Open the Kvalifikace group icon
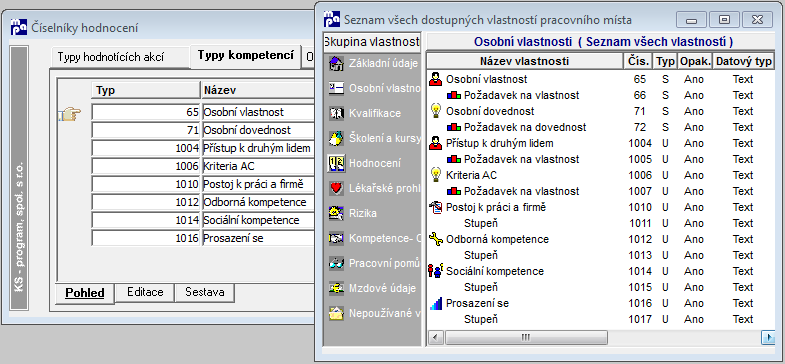The image size is (785, 364). (x=336, y=114)
